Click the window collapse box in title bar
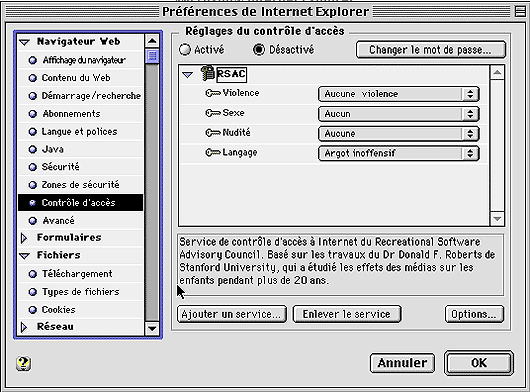530x392 pixels. pyautogui.click(x=520, y=12)
